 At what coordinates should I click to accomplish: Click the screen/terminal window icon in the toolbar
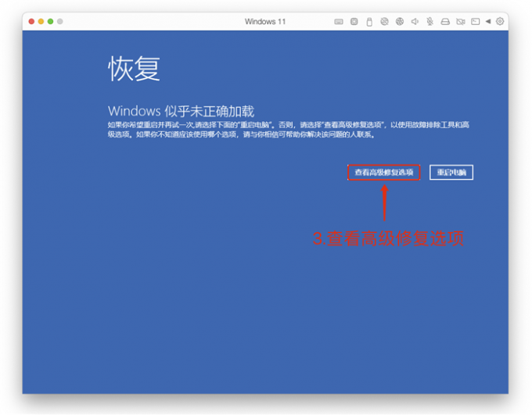point(476,22)
